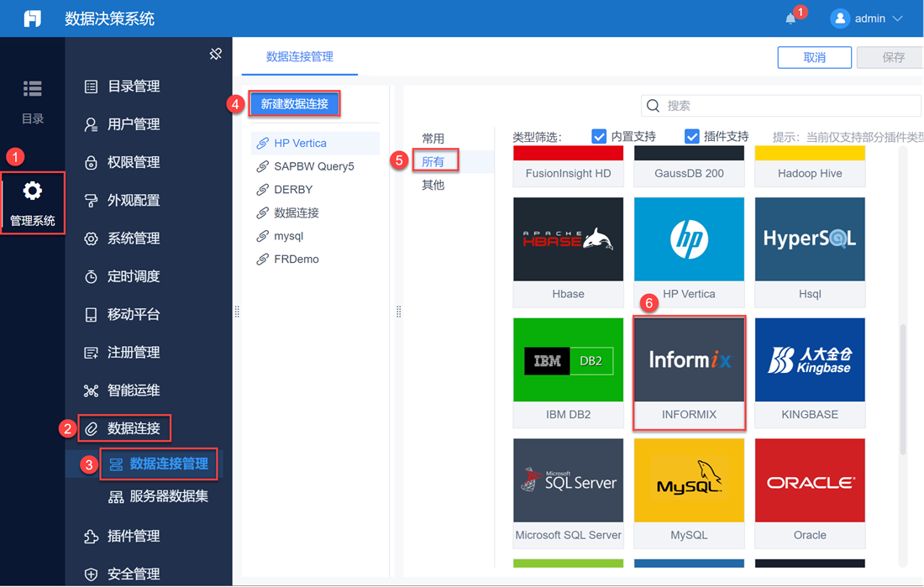Switch to the 数据连接管理 tab
Image resolution: width=924 pixels, height=587 pixels.
(x=299, y=56)
